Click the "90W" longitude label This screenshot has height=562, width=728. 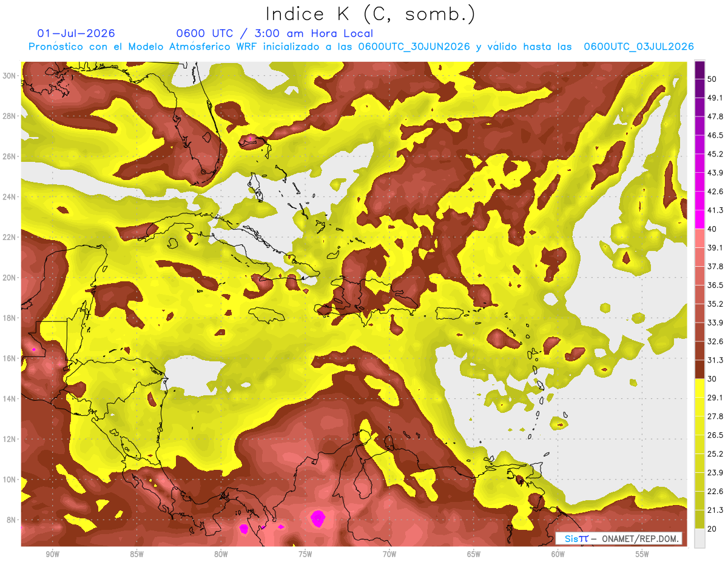pyautogui.click(x=52, y=554)
